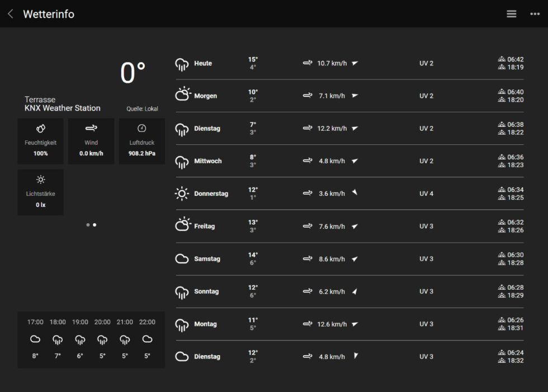Select the Lichtstärke brightness icon

coord(40,180)
